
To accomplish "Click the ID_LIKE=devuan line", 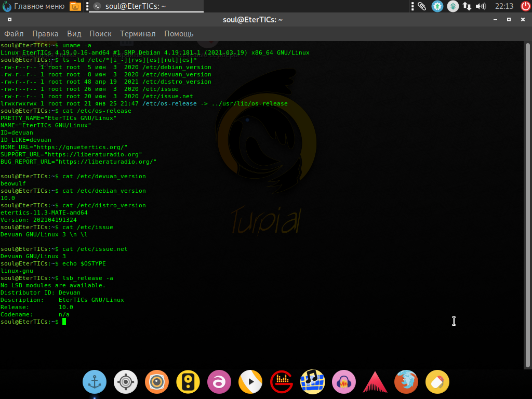I will coord(26,140).
